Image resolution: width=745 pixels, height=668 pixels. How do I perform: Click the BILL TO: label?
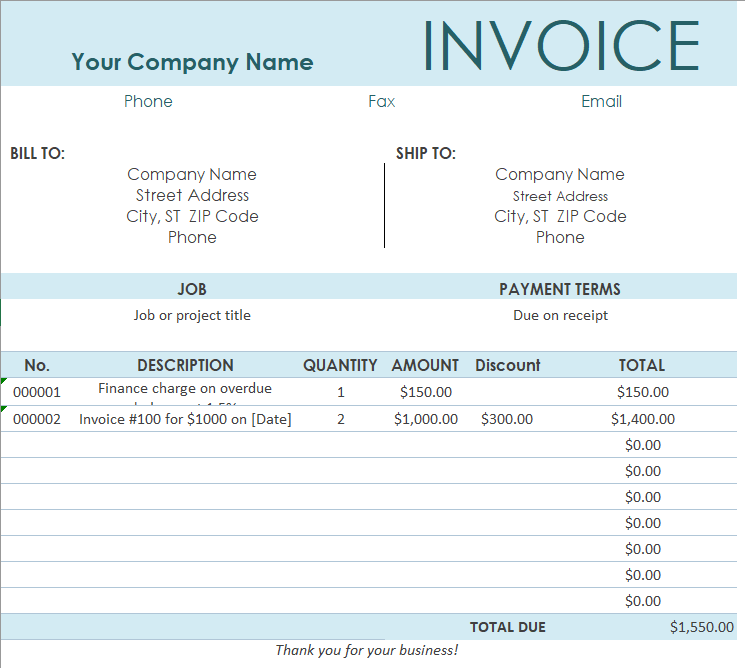point(38,153)
